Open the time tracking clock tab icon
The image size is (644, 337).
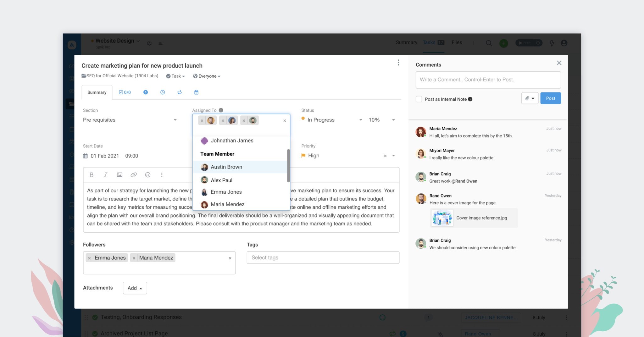(163, 92)
